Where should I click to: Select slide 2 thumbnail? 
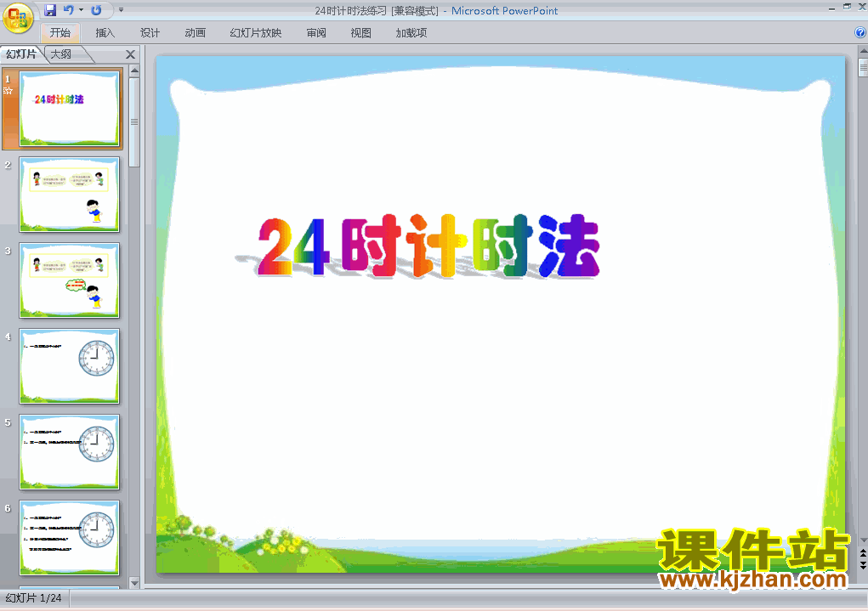[x=69, y=195]
